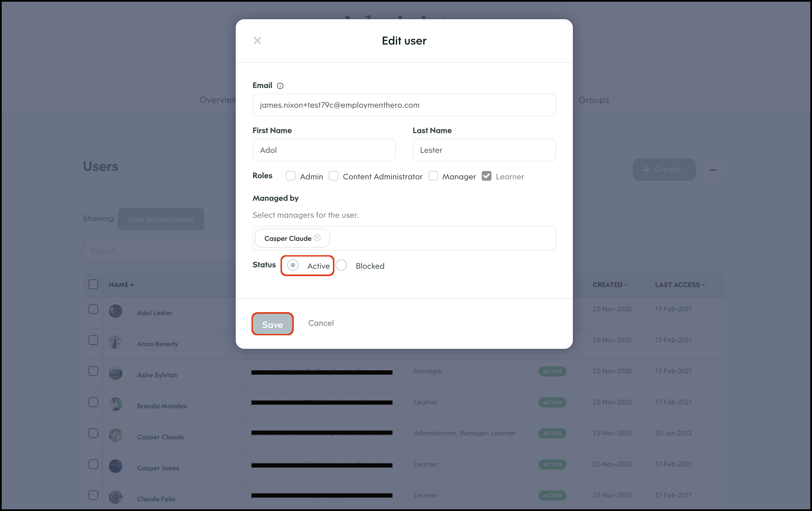The width and height of the screenshot is (812, 511).
Task: Open the Brenda Morales user name
Action: pos(162,406)
